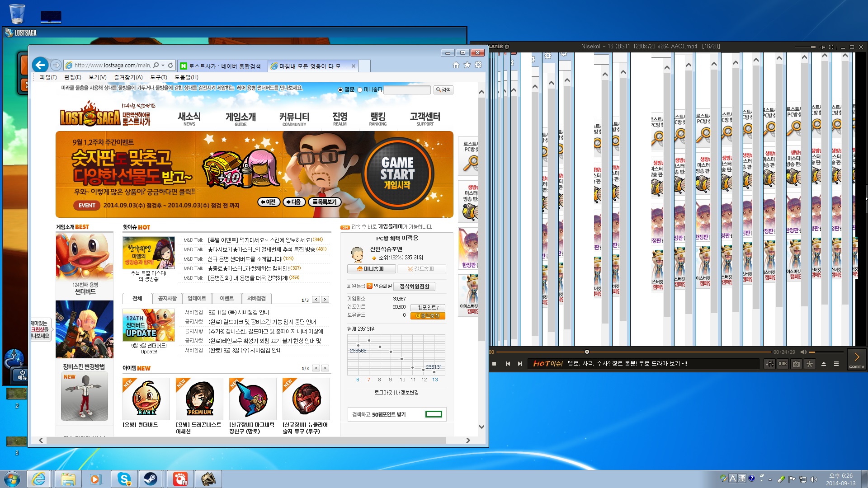Image resolution: width=868 pixels, height=488 pixels.
Task: Show next banner with 다음 button
Action: click(294, 202)
